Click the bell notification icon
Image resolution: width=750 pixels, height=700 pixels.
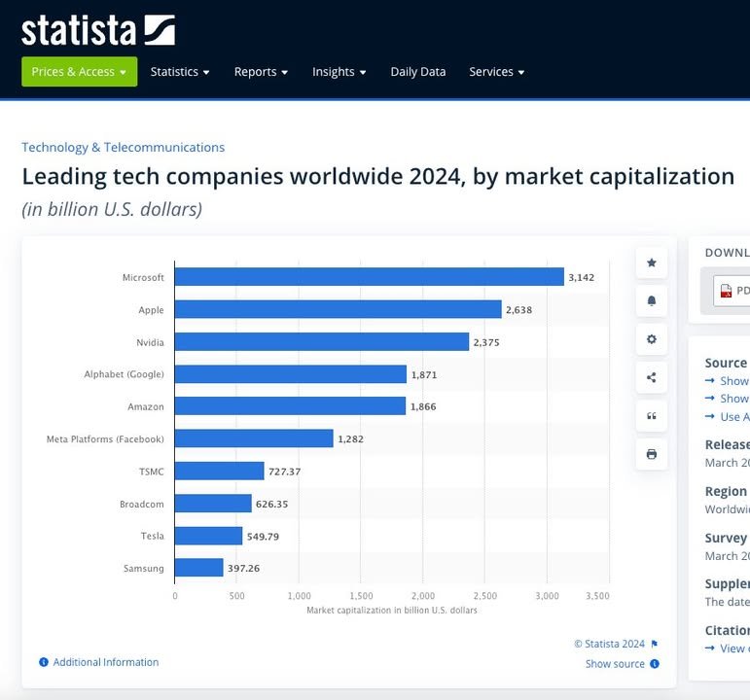pos(651,301)
